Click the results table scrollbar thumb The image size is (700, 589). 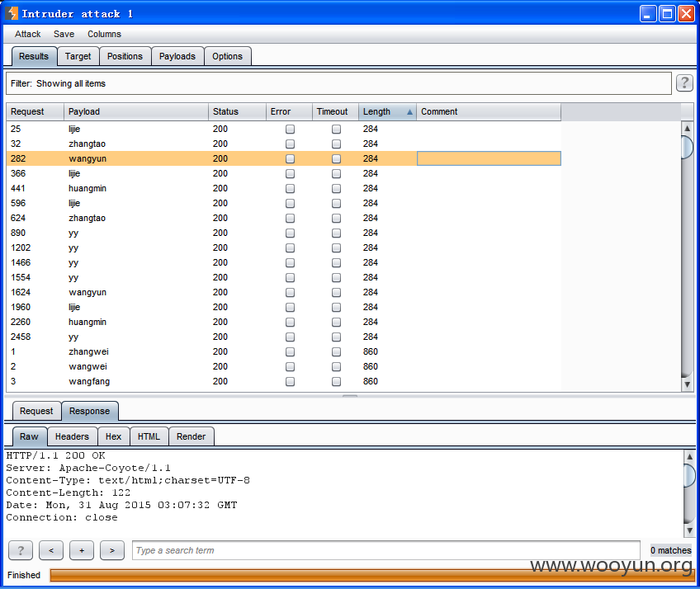tap(687, 147)
